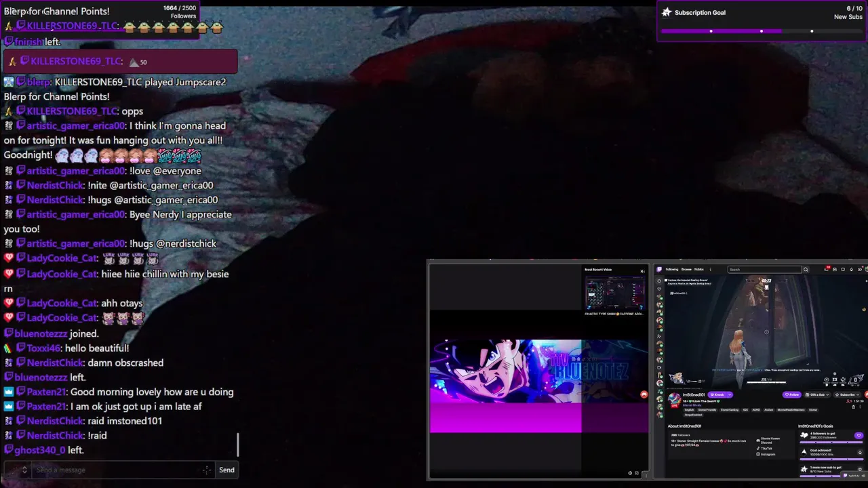Image resolution: width=868 pixels, height=488 pixels.
Task: Click Paxten21 in 'Good morning lovely' message
Action: click(x=47, y=392)
